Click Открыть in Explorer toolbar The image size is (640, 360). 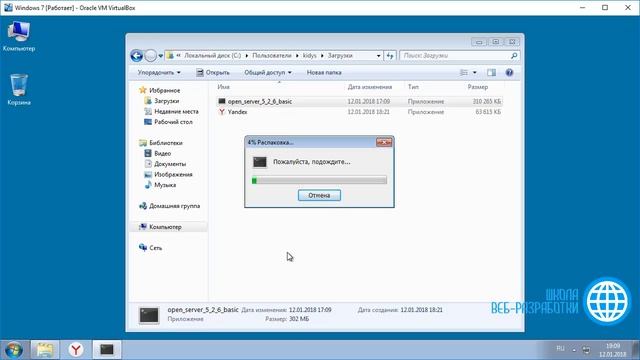(213, 73)
